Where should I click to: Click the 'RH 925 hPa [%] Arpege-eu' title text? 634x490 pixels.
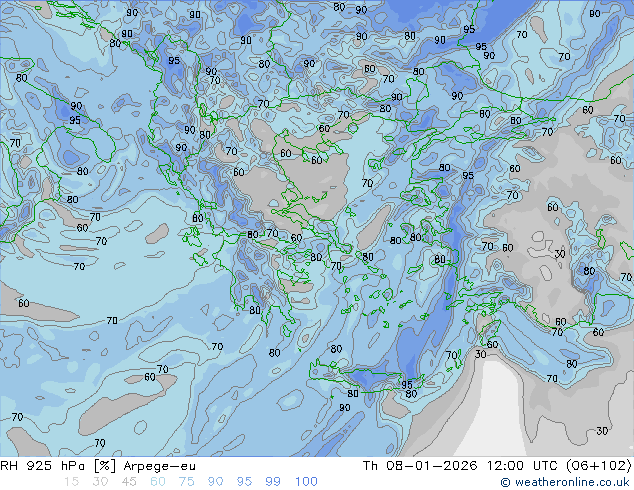98,466
